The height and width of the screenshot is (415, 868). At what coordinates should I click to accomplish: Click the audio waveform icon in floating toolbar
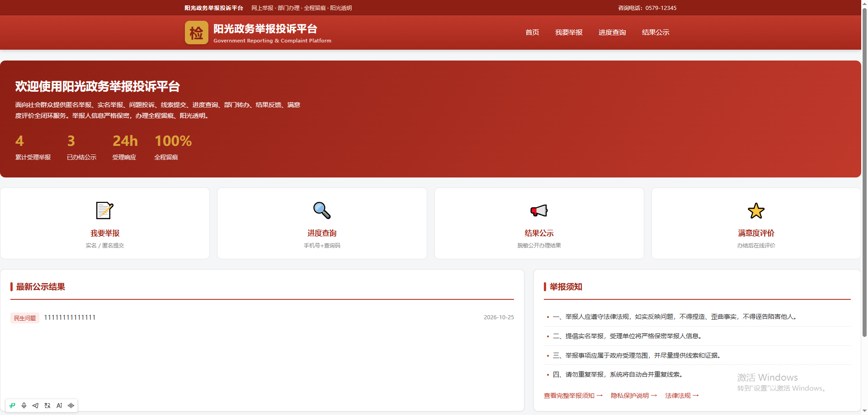(71, 406)
